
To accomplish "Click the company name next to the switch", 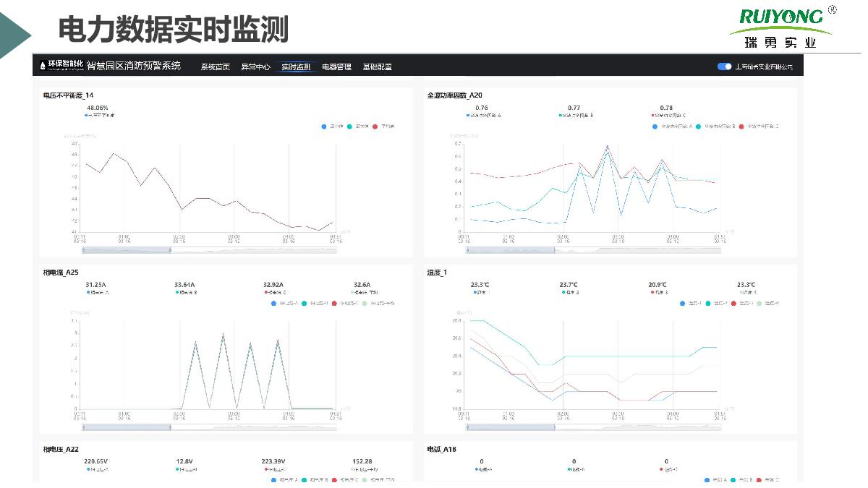I will pos(763,67).
